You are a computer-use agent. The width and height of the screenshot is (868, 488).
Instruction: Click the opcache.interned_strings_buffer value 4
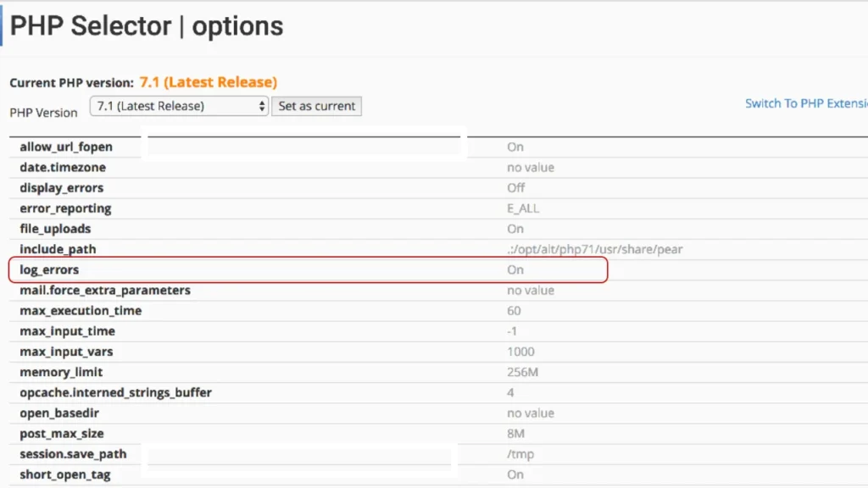(x=511, y=392)
